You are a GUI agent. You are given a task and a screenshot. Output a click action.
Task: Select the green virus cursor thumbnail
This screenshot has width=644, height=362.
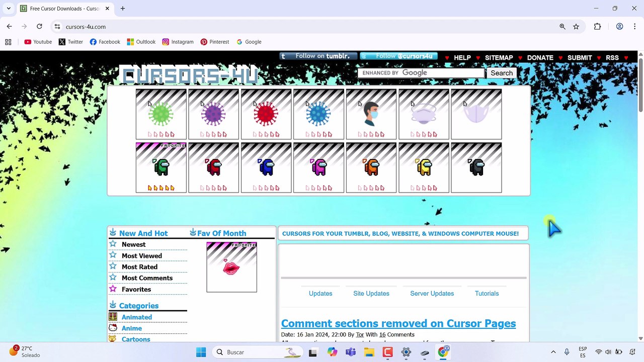pos(161,114)
